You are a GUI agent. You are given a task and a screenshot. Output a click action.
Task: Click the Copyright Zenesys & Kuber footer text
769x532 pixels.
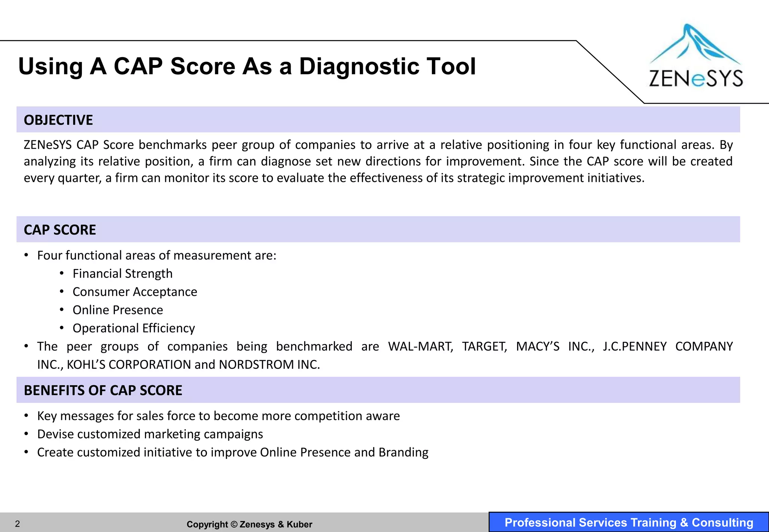(249, 524)
